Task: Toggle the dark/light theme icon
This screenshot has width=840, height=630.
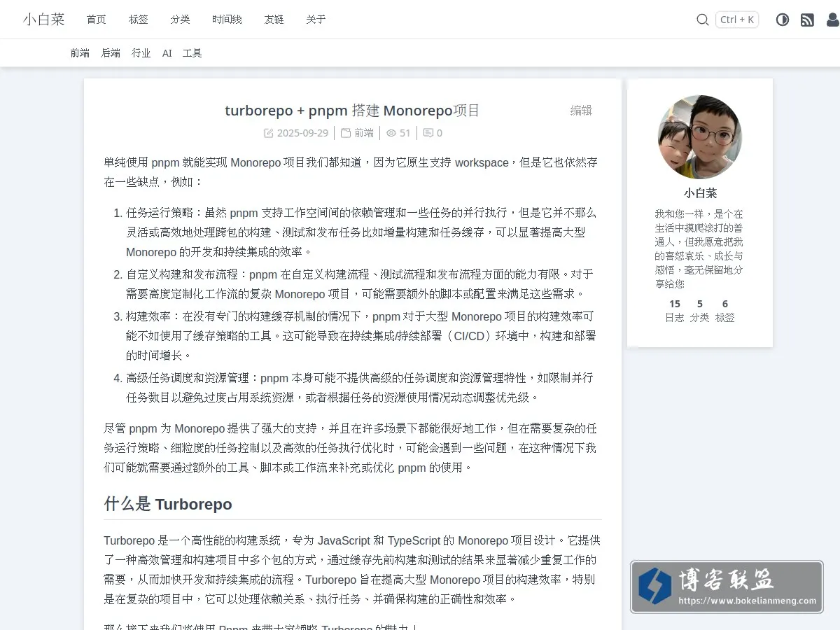Action: (x=783, y=20)
